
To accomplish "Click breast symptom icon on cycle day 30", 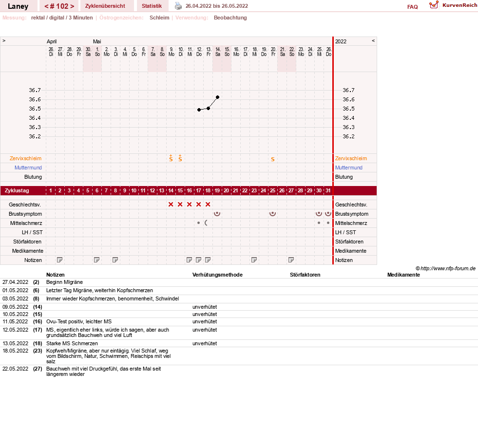I will pyautogui.click(x=319, y=214).
